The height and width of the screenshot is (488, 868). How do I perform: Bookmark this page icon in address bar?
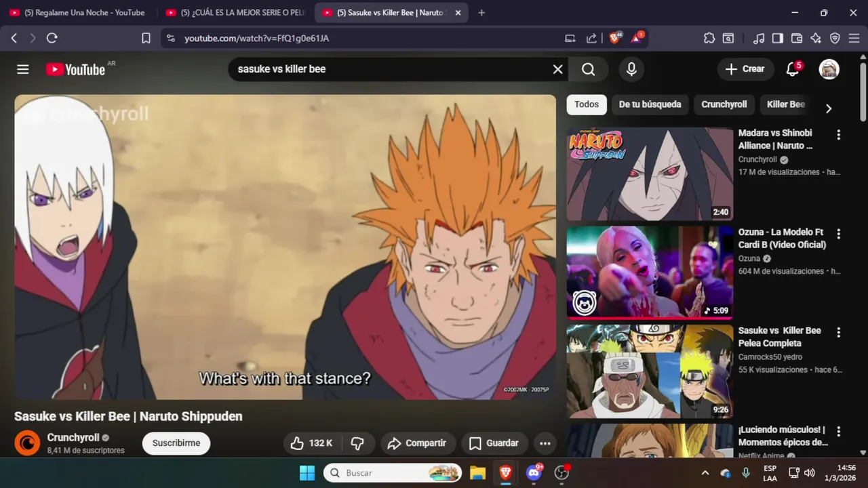(x=146, y=38)
